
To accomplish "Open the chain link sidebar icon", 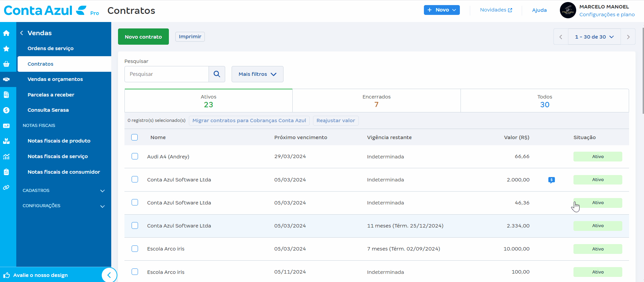I will click(x=6, y=188).
